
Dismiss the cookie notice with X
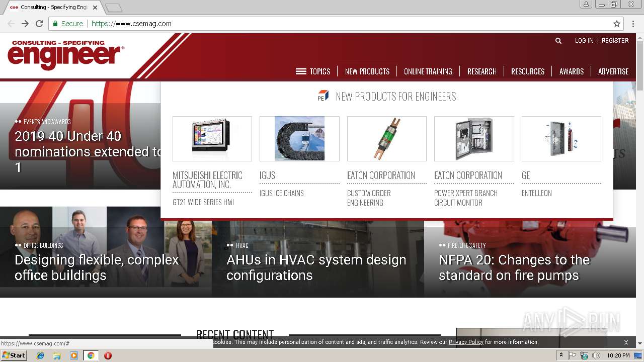coord(626,342)
